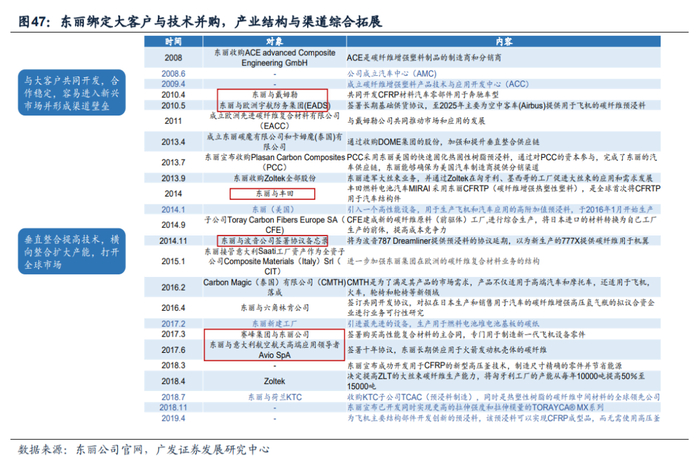Click the Avio SpA object cell
This screenshot has width=700, height=469.
coord(275,350)
